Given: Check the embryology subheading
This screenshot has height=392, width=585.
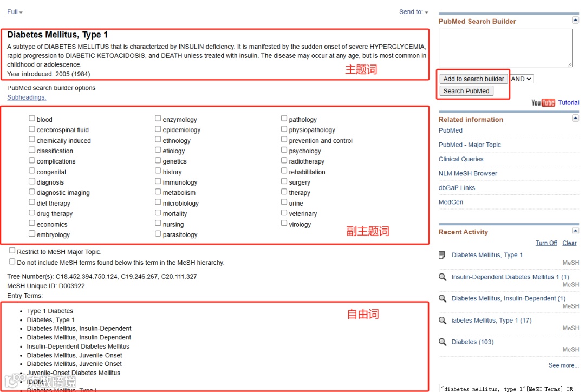Looking at the screenshot, I should click(32, 233).
